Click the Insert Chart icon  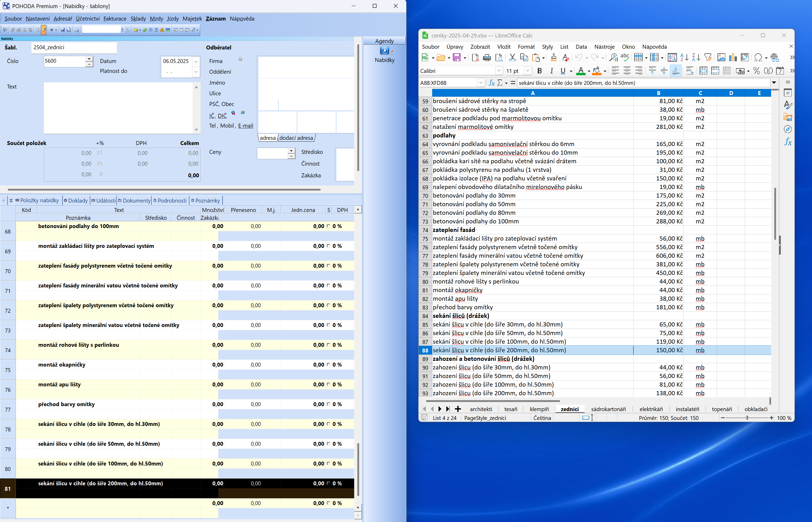tap(733, 58)
